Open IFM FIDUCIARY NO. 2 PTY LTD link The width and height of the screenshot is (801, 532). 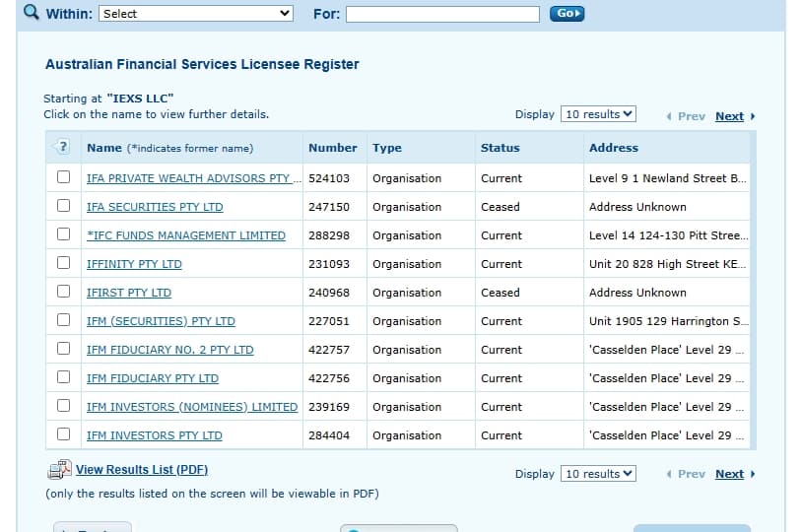click(170, 350)
